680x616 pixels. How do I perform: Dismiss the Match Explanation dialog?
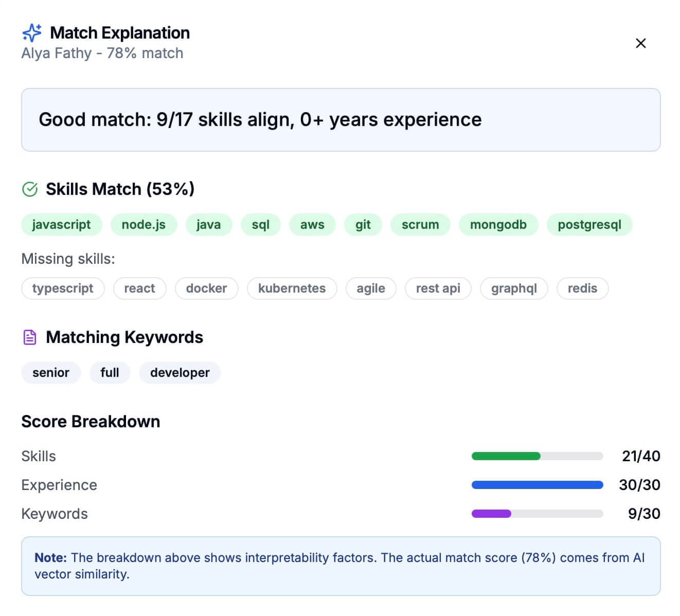point(640,43)
